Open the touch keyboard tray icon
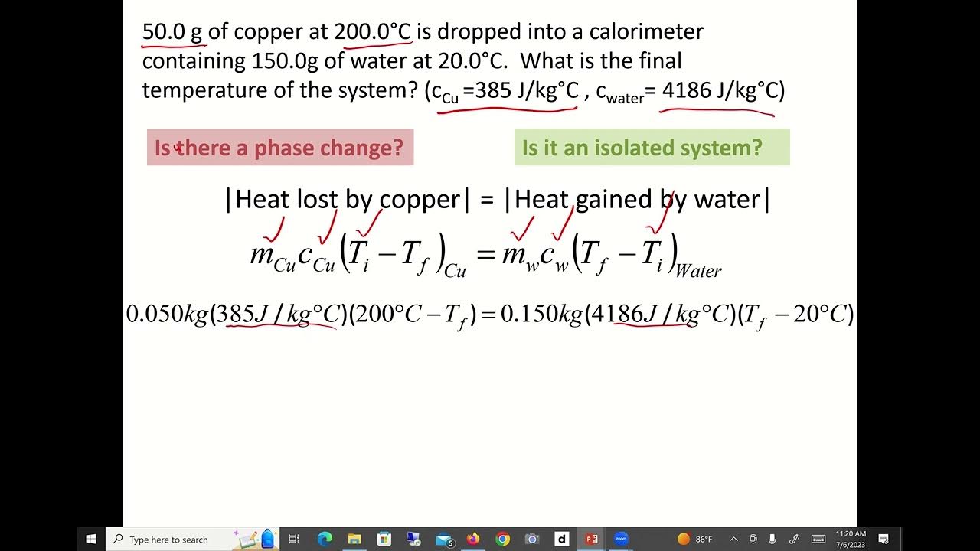This screenshot has width=980, height=551. [818, 539]
